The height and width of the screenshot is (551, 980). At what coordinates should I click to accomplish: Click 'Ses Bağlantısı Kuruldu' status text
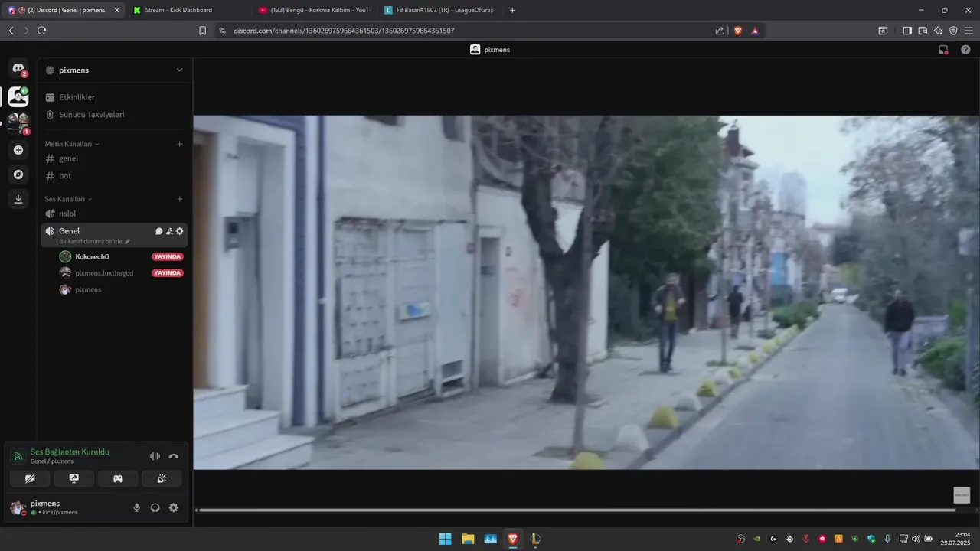[x=70, y=452]
